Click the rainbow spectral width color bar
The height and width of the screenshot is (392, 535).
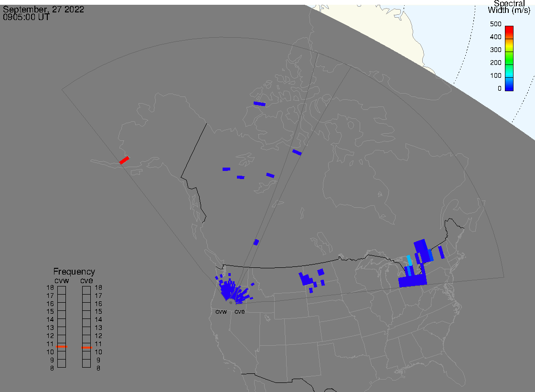509,58
